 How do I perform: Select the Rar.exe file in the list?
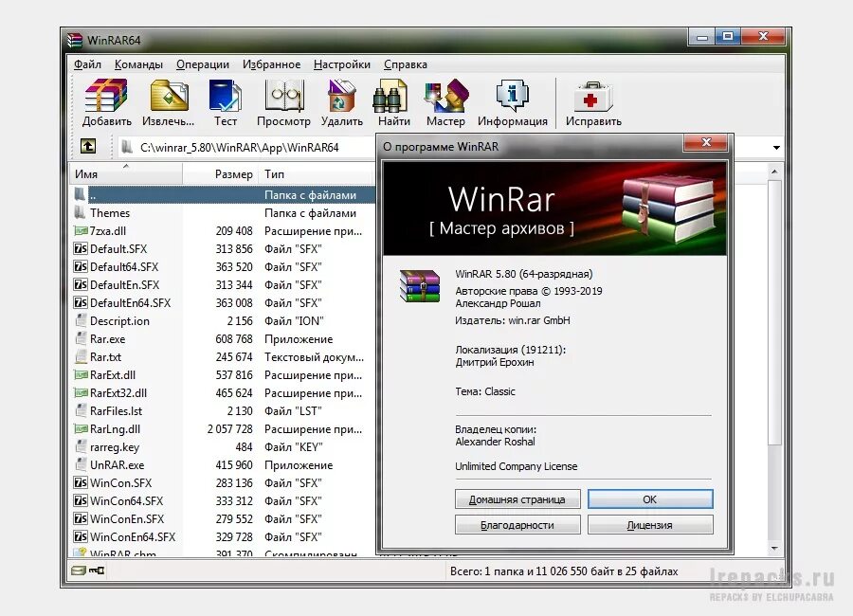(107, 338)
